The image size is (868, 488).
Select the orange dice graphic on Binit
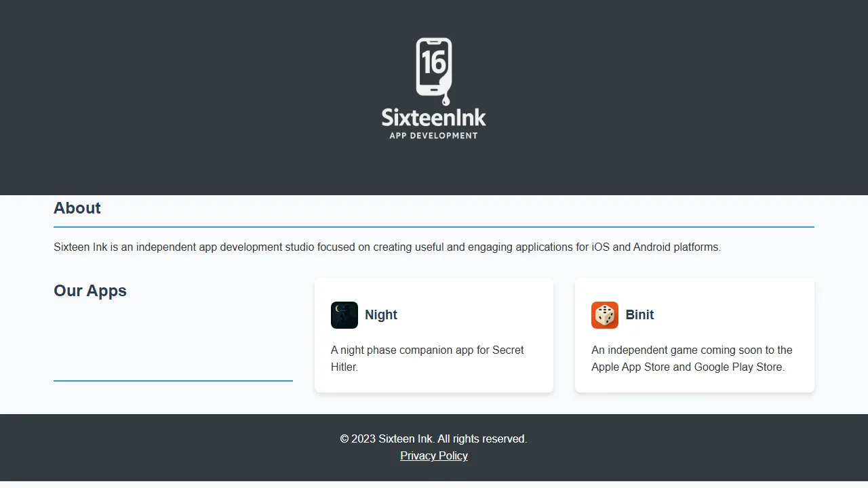(604, 314)
